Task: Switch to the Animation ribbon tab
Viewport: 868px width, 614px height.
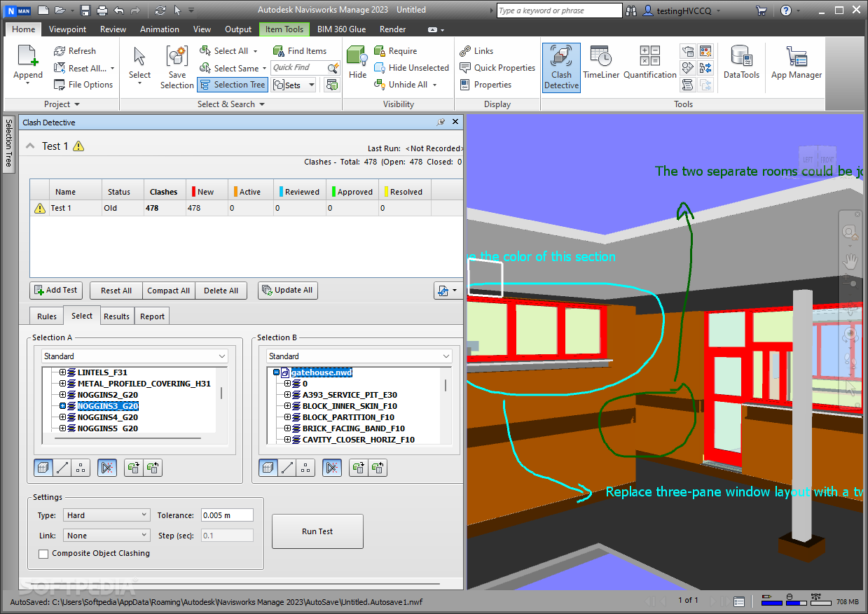Action: pos(159,29)
